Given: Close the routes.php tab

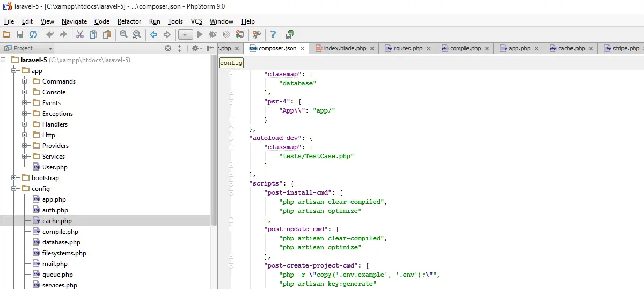Looking at the screenshot, I should point(429,49).
